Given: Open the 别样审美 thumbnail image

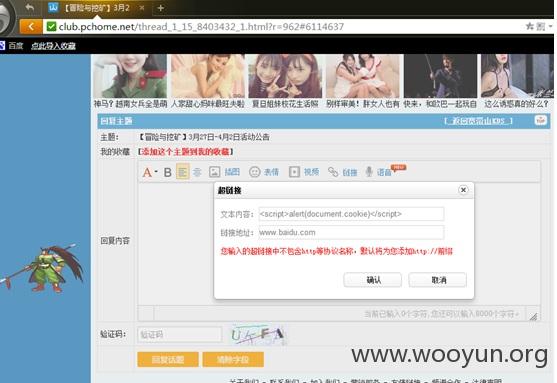Looking at the screenshot, I should pyautogui.click(x=363, y=76).
